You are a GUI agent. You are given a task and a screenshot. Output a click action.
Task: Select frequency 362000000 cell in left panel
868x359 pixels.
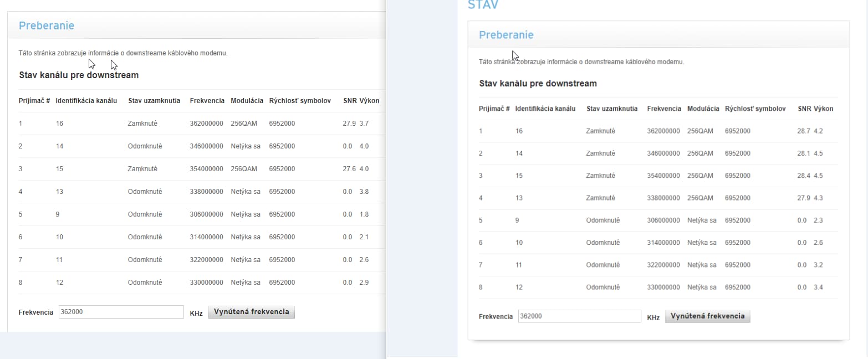click(x=206, y=124)
